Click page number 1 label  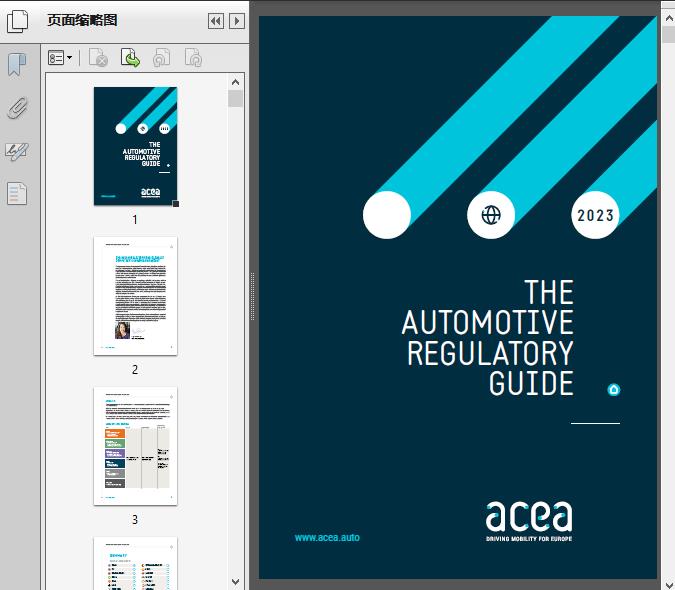pos(135,219)
